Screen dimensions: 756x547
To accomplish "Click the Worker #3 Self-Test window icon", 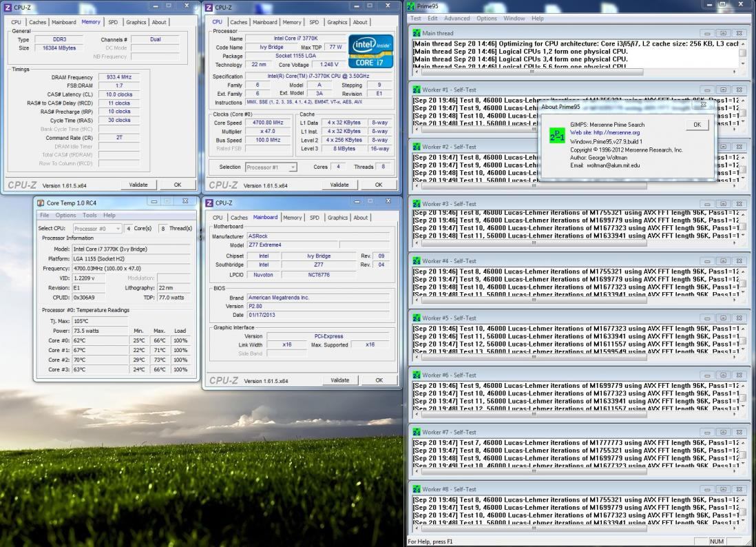I will point(417,204).
